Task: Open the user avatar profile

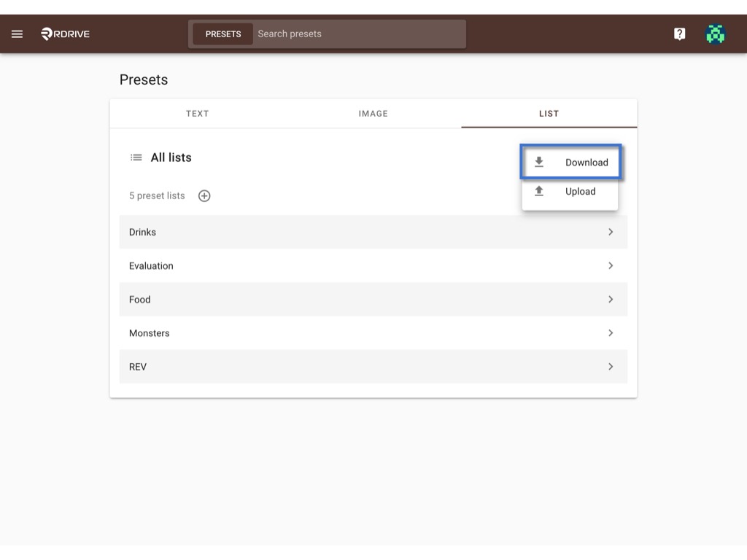Action: [715, 34]
